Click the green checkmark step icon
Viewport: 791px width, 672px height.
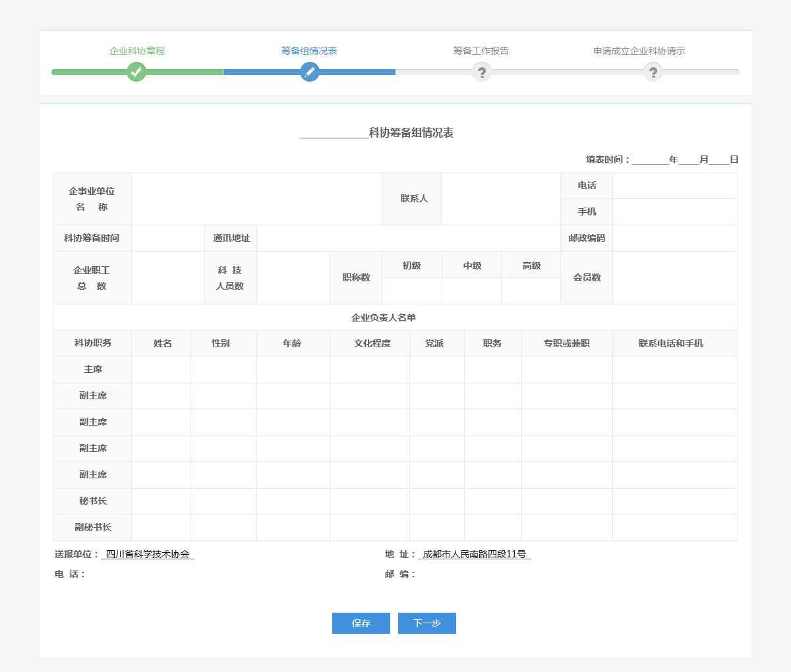click(x=136, y=72)
